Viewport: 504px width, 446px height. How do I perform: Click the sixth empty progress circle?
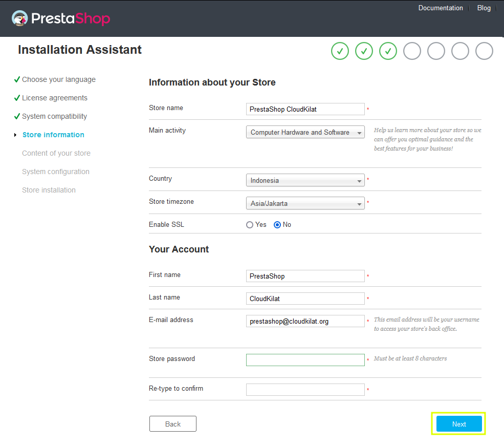click(460, 51)
